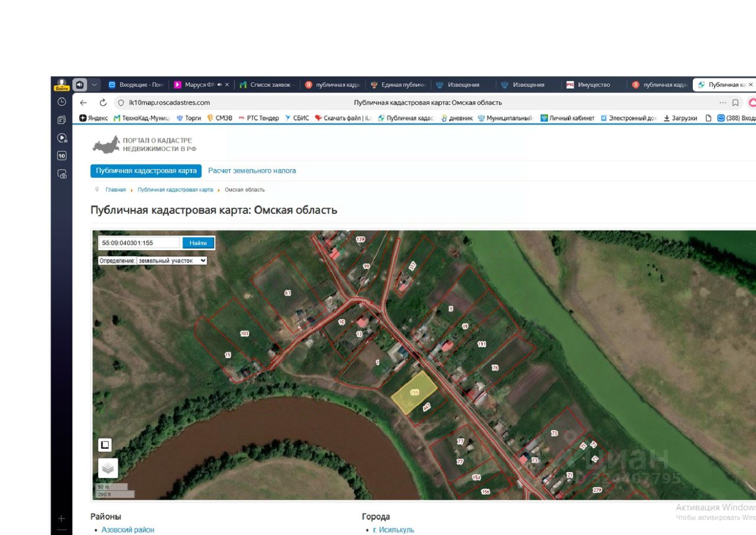Reload the page with refresh icon
This screenshot has width=756, height=535.
[103, 102]
